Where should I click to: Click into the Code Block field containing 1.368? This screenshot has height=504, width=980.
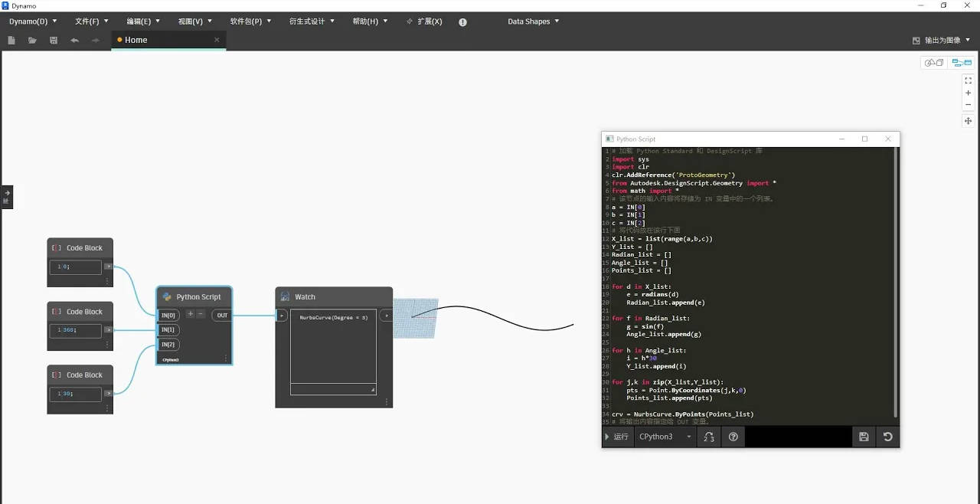pyautogui.click(x=74, y=330)
